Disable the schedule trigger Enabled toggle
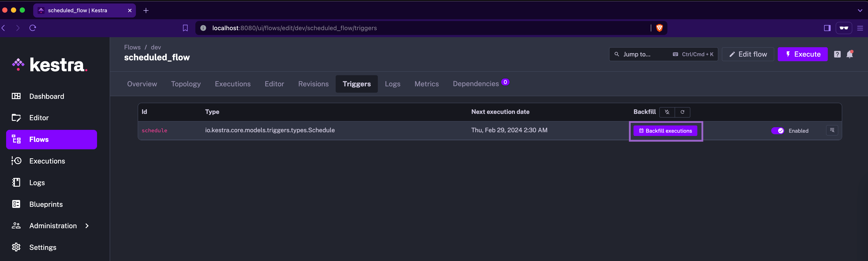Screen dimensions: 868x261 [x=777, y=131]
